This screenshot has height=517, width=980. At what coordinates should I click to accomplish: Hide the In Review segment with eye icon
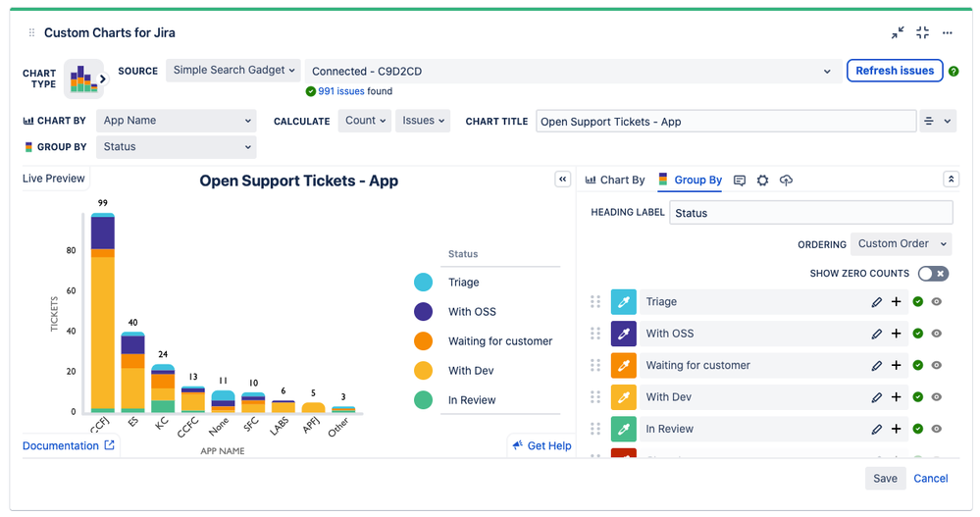(936, 430)
